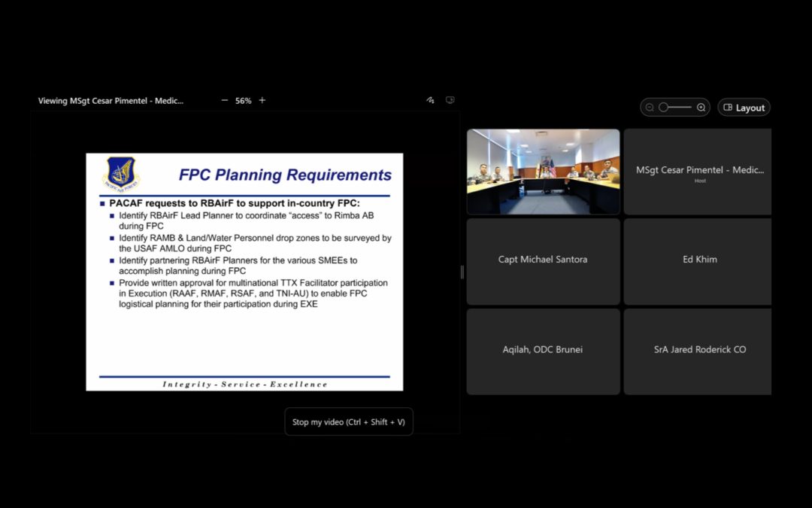Zoom in shared content with plus icon
812x508 pixels.
(262, 100)
